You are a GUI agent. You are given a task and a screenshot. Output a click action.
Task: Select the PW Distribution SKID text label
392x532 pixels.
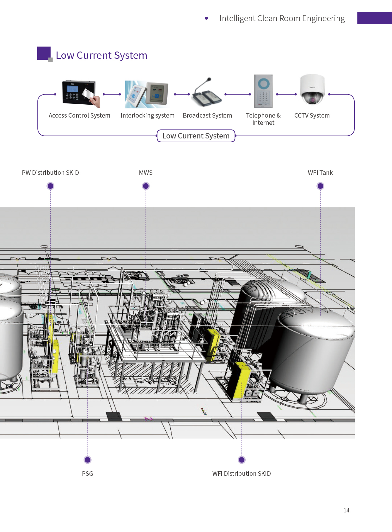(x=50, y=173)
